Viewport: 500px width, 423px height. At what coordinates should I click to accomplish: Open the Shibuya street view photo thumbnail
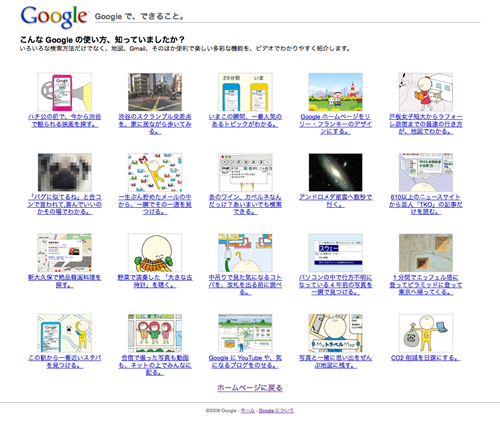click(x=155, y=92)
